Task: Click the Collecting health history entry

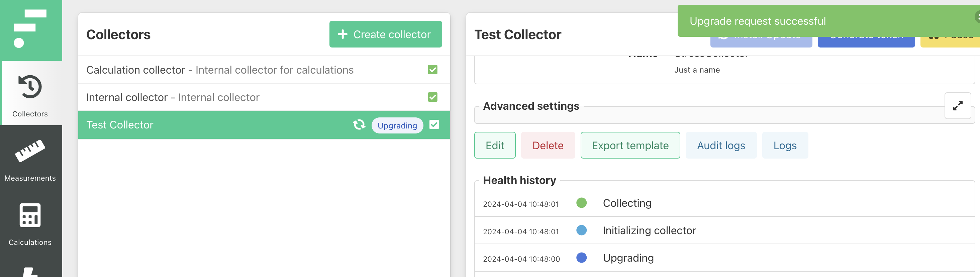Action: click(x=724, y=203)
